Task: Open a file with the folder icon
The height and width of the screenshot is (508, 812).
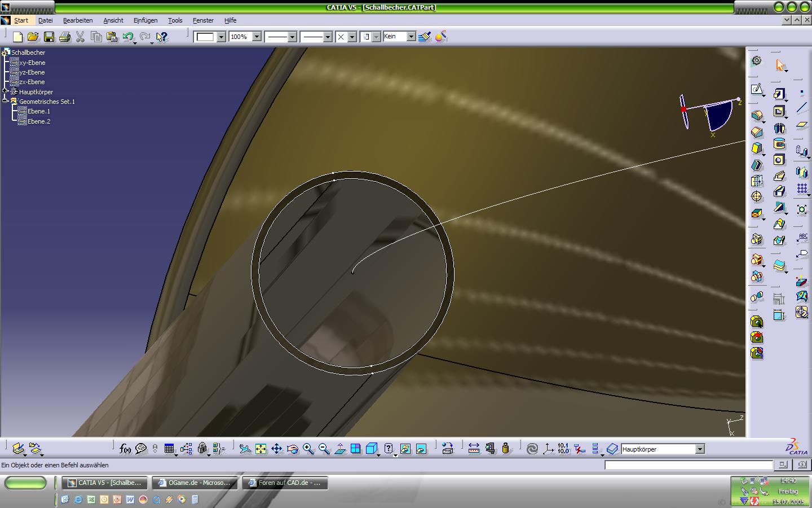Action: pyautogui.click(x=33, y=37)
